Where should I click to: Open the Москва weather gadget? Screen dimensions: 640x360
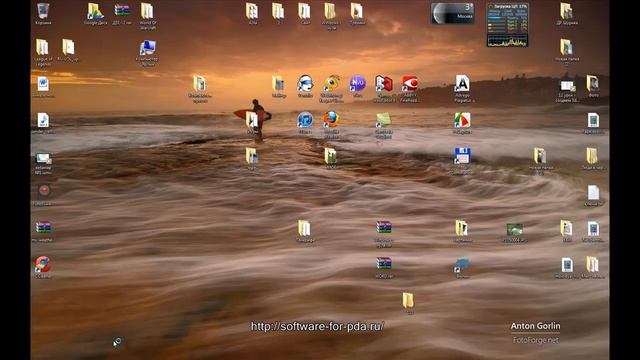(453, 13)
